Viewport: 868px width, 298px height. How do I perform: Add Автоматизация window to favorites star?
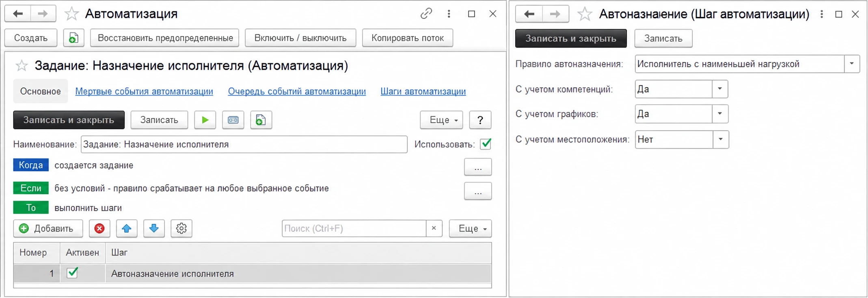pos(71,14)
